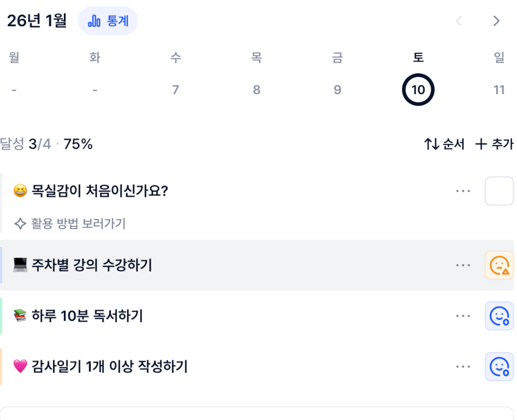Open the 하루 10분 독서하기 habit item
Image resolution: width=517 pixels, height=420 pixels.
[x=87, y=316]
